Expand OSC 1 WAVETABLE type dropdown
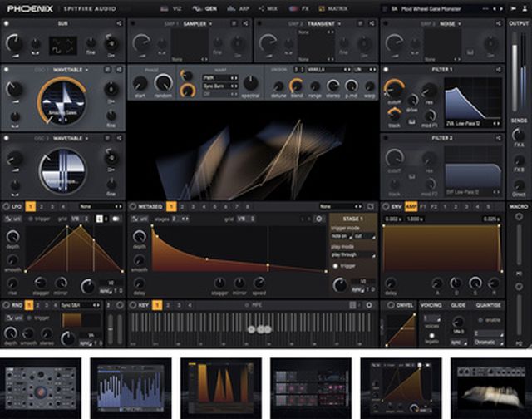 point(71,70)
